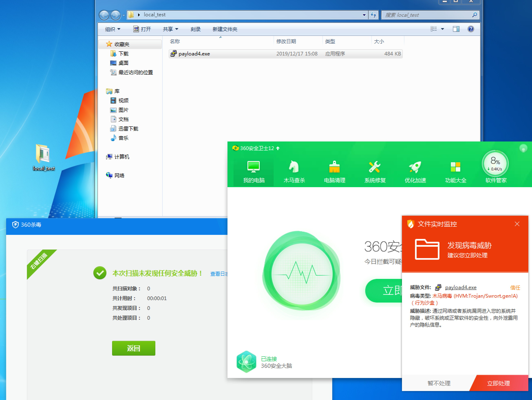
Task: Open 木马查杀 trojan scan icon
Action: pos(294,167)
